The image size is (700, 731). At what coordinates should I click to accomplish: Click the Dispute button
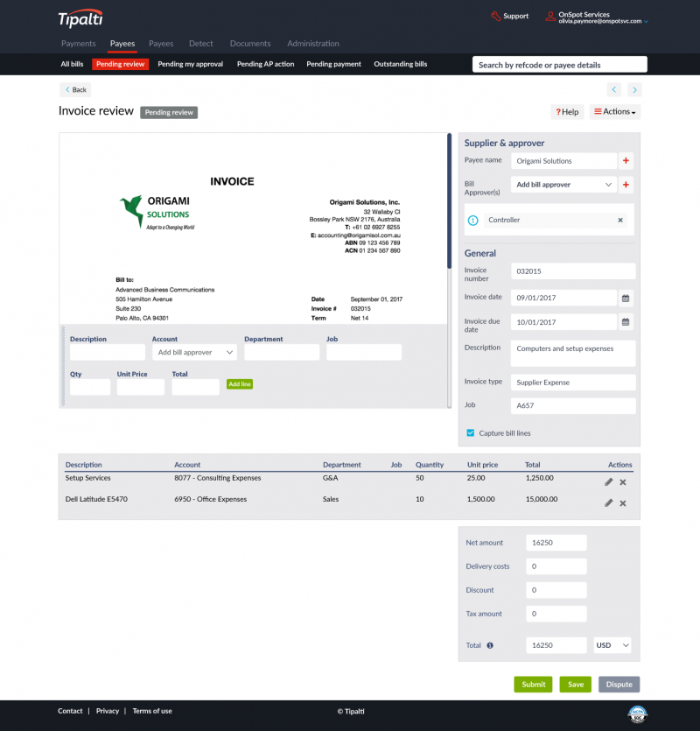coord(619,684)
